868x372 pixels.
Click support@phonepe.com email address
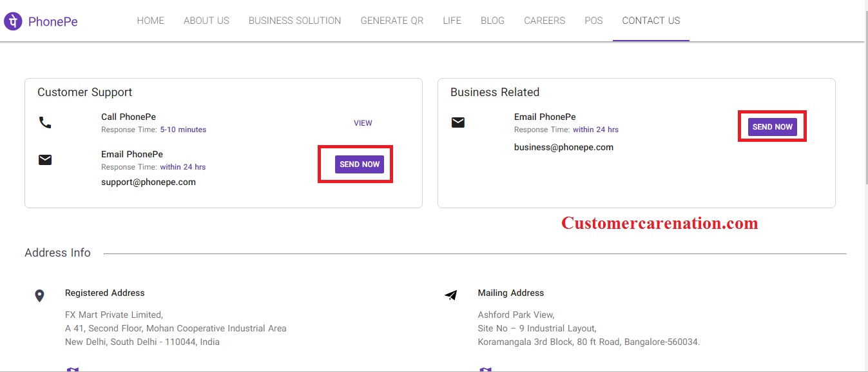click(148, 182)
